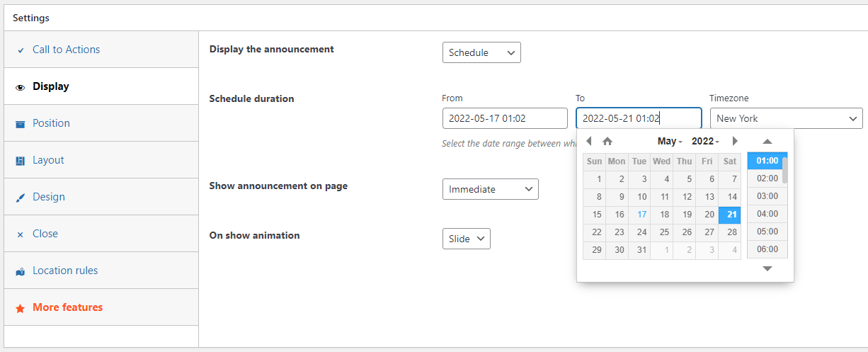This screenshot has width=868, height=352.
Task: Expand the Timezone New York dropdown
Action: (786, 118)
